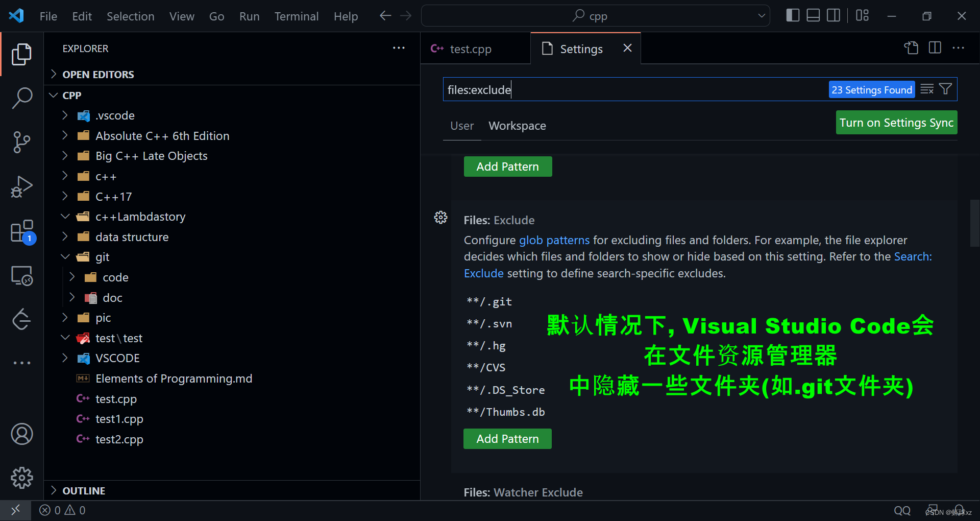
Task: Split the editor to the right
Action: (935, 48)
